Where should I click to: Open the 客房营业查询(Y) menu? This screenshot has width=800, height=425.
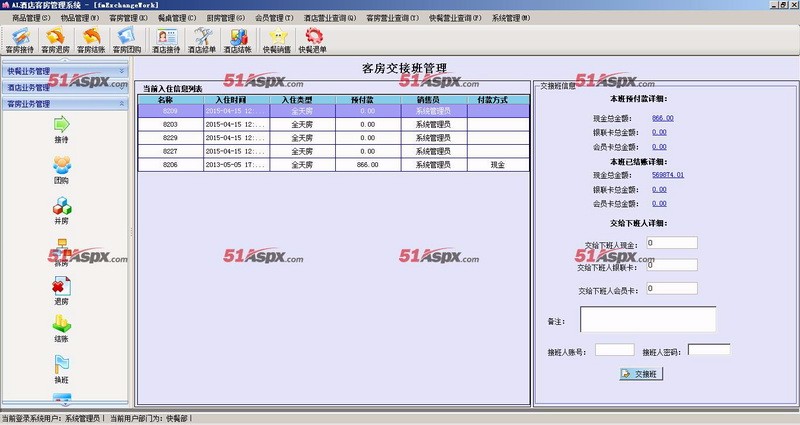(x=392, y=18)
